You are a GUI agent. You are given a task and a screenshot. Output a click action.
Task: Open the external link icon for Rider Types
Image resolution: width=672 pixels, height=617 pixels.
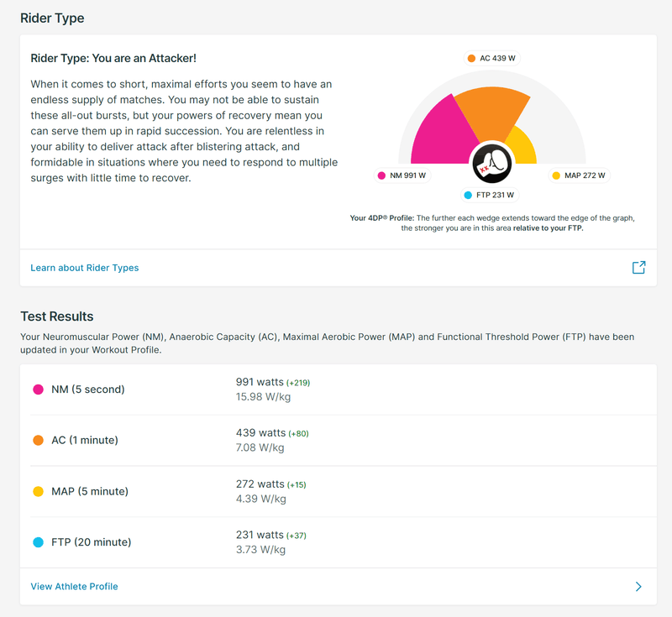(x=638, y=268)
